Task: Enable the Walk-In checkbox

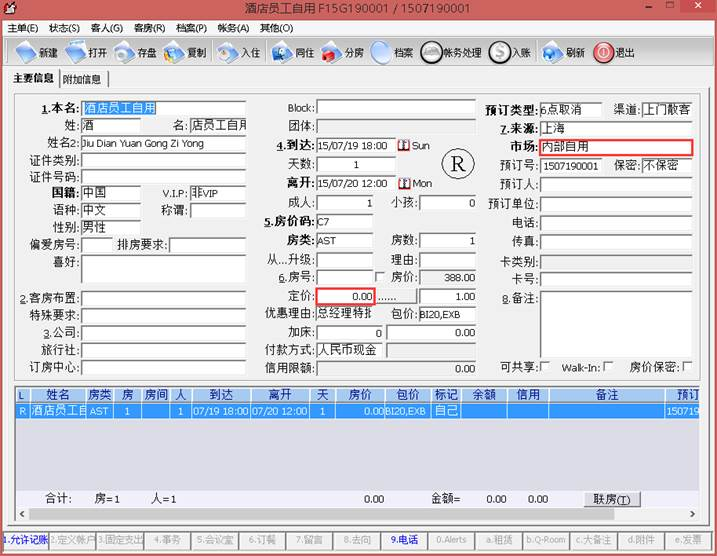Action: pos(608,367)
